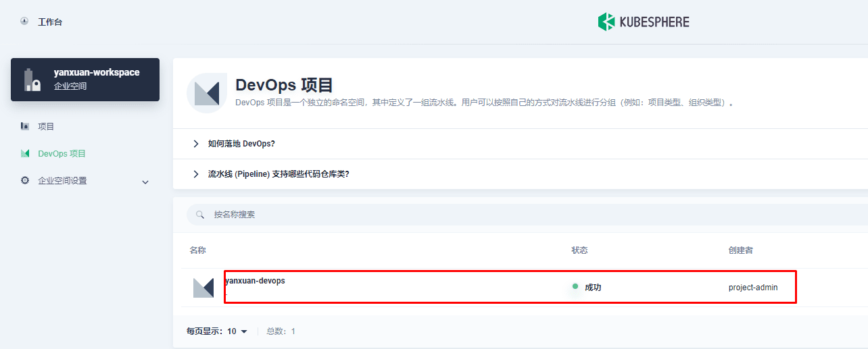Viewport: 868px width, 349px height.
Task: Click the 创建者 column header
Action: coord(741,250)
